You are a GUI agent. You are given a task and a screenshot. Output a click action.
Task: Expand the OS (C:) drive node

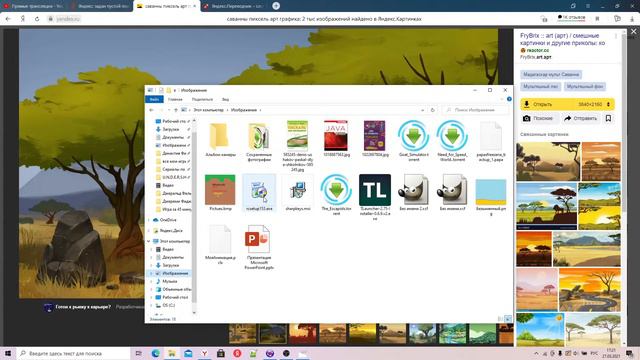pos(152,305)
